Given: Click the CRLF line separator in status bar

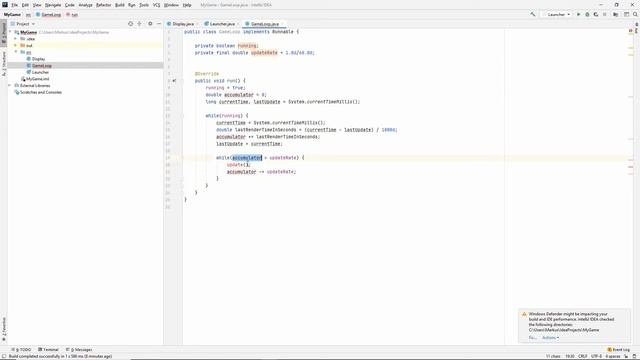Looking at the screenshot, I should pyautogui.click(x=583, y=356).
